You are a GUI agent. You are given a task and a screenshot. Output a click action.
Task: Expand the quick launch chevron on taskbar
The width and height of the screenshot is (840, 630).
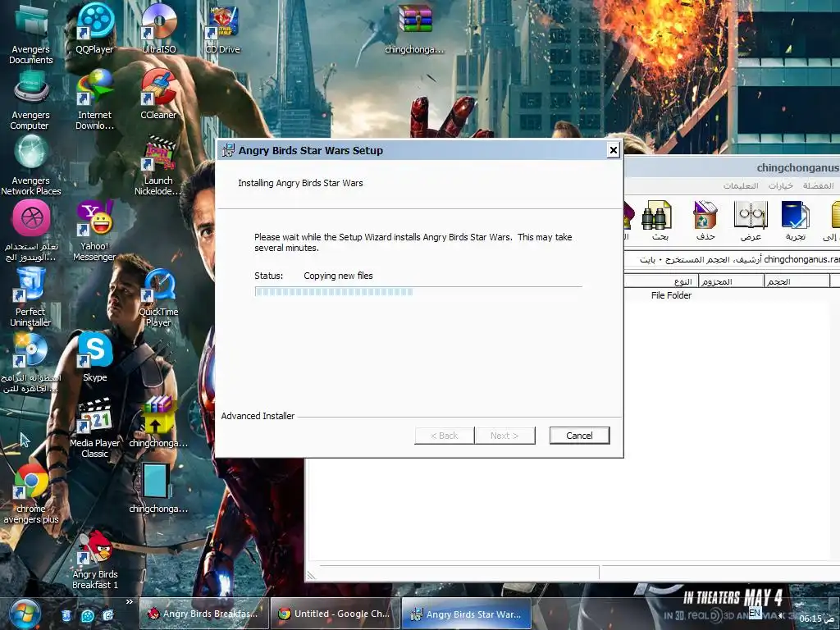click(129, 601)
